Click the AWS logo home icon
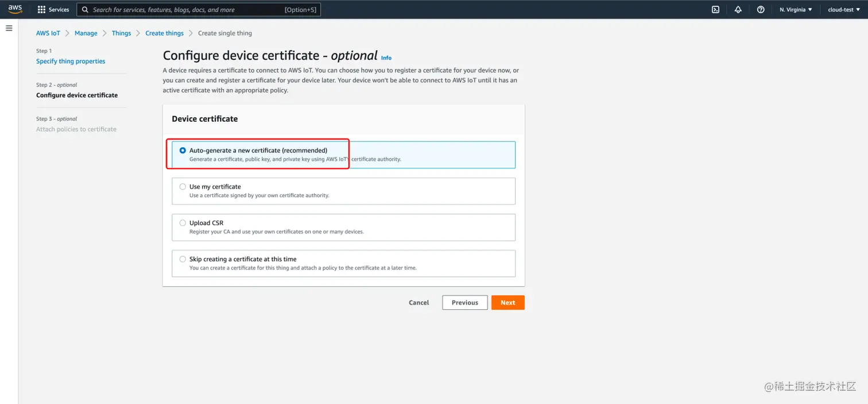 point(15,9)
